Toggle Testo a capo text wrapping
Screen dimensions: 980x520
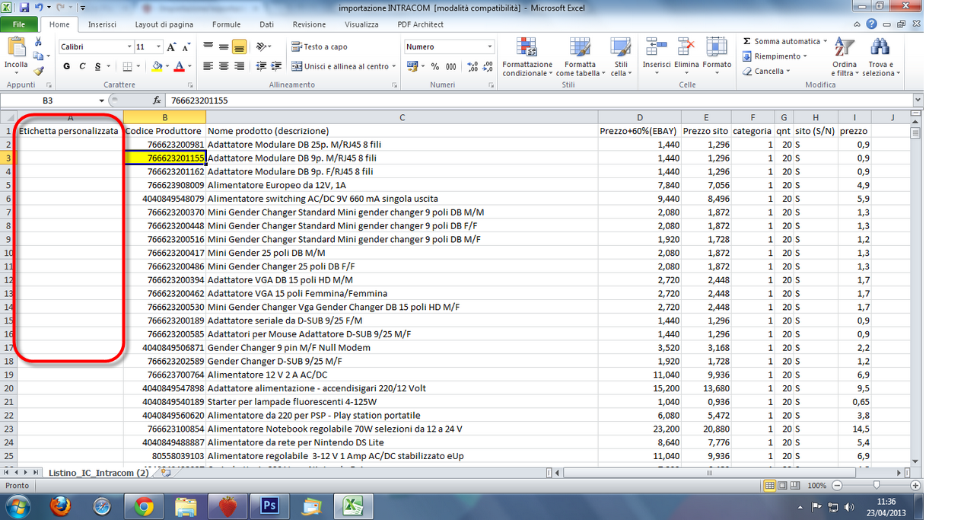point(320,46)
